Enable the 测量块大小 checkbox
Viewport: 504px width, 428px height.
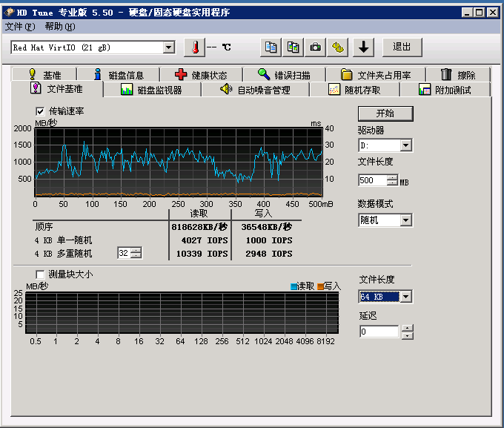click(40, 274)
